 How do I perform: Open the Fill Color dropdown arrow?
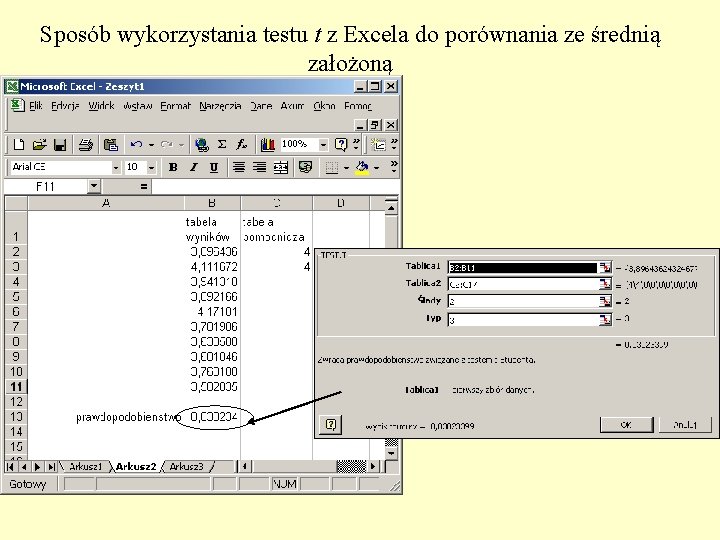[377, 168]
